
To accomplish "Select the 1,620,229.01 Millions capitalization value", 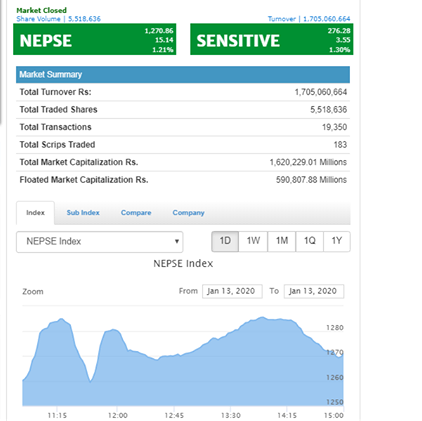I will click(x=308, y=162).
